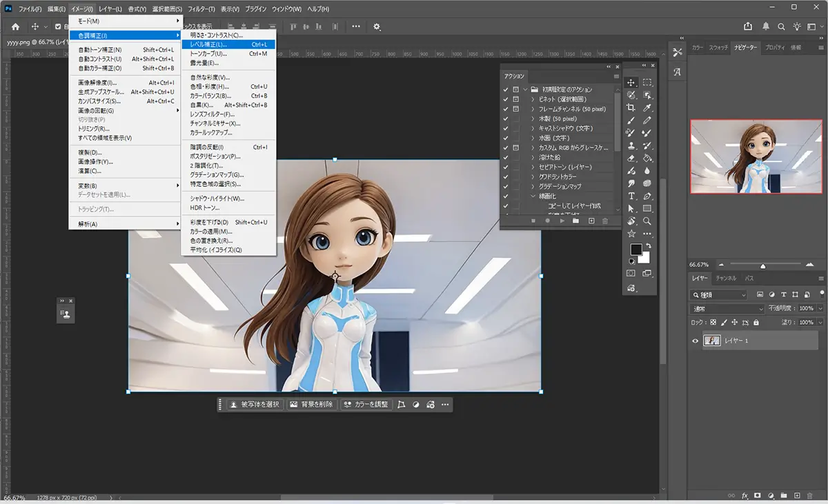Switch to the チャンネル tab

tap(725, 279)
